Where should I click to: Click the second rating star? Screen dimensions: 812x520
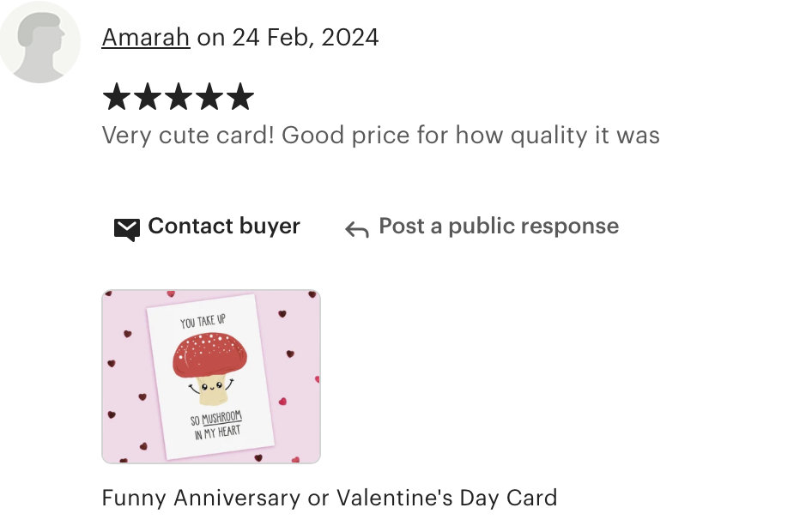[148, 97]
